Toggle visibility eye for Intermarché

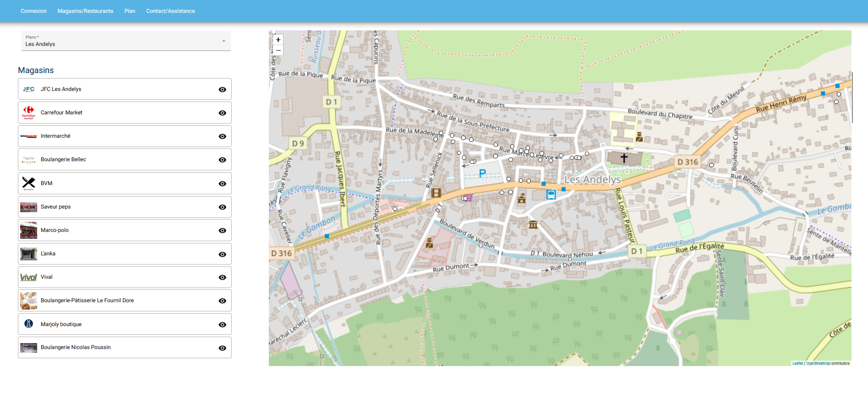pos(223,136)
